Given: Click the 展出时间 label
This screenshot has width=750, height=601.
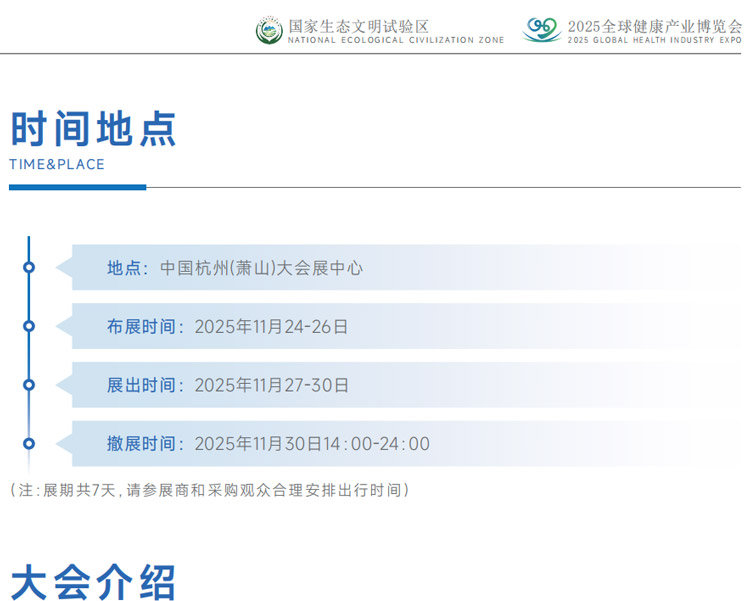Looking at the screenshot, I should point(145,385).
